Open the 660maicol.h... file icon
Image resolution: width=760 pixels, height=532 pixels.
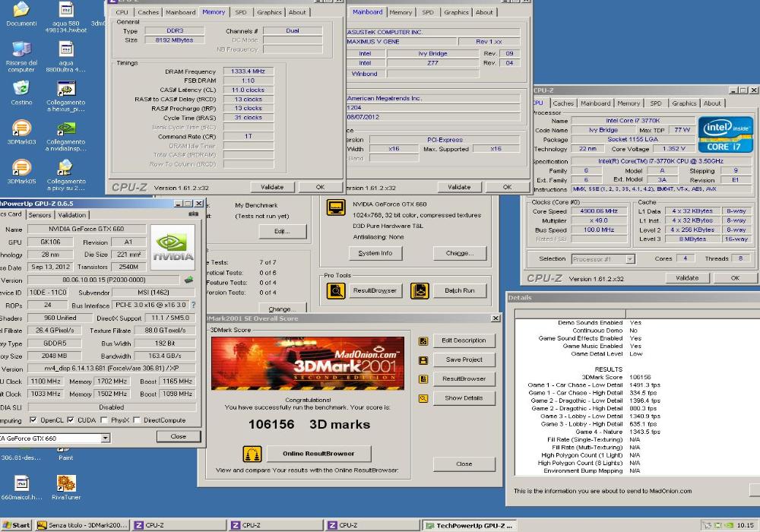[x=21, y=487]
